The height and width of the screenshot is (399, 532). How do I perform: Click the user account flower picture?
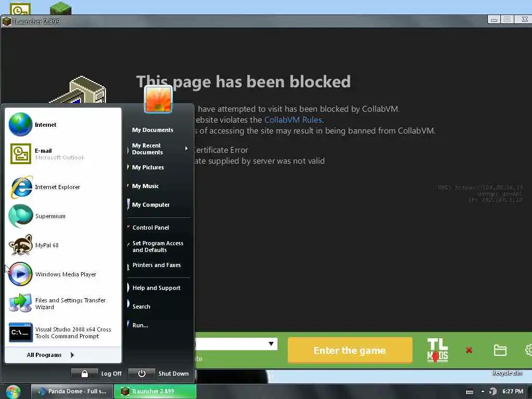pyautogui.click(x=158, y=99)
